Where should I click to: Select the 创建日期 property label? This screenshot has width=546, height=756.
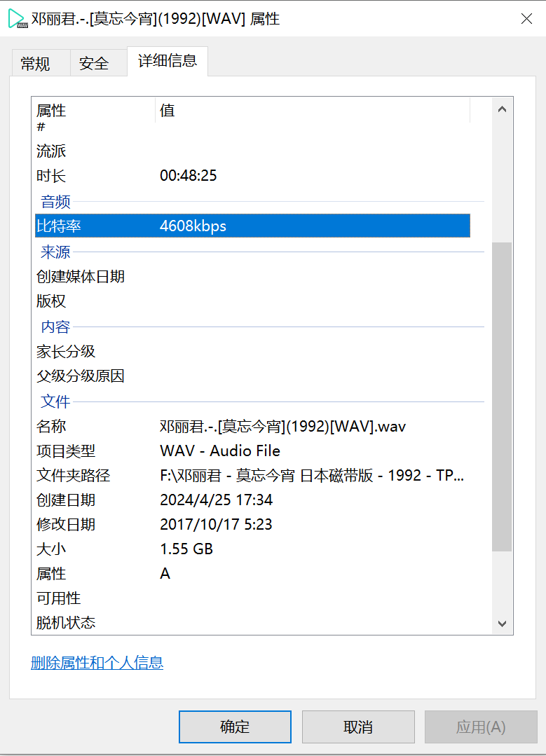pyautogui.click(x=66, y=500)
